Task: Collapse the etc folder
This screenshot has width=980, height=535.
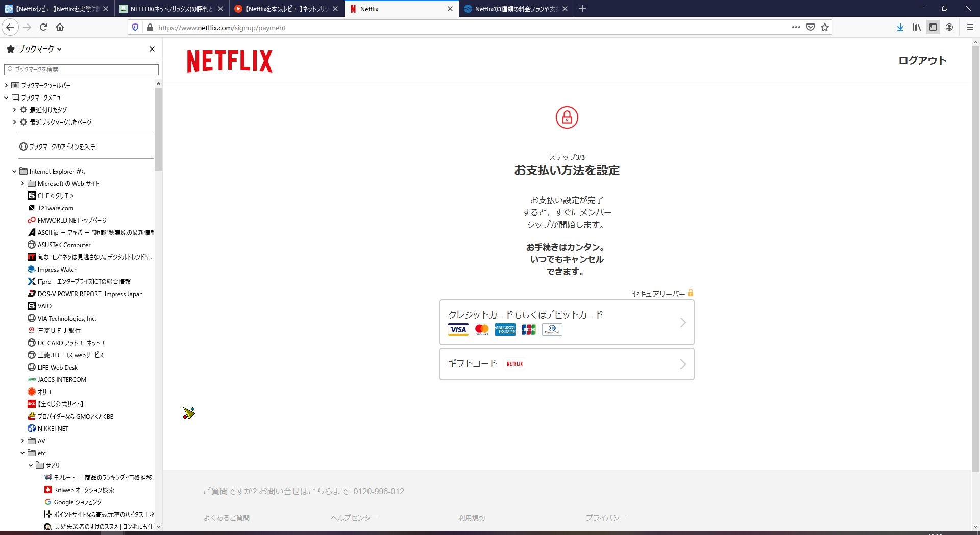Action: 22,453
